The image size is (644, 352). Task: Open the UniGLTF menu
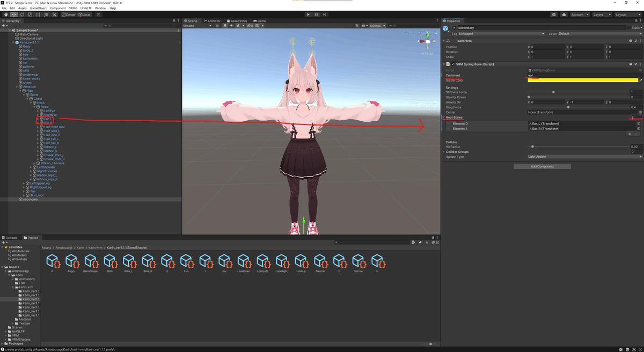tap(86, 8)
